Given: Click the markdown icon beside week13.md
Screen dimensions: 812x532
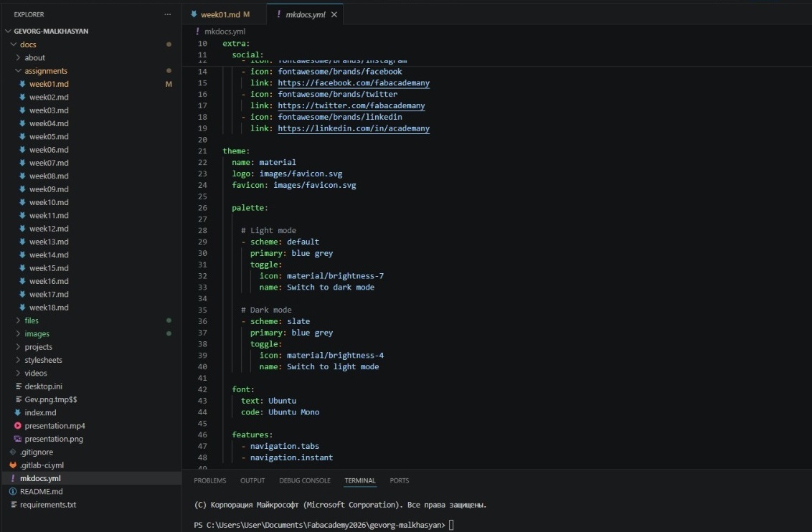Looking at the screenshot, I should pyautogui.click(x=22, y=242).
